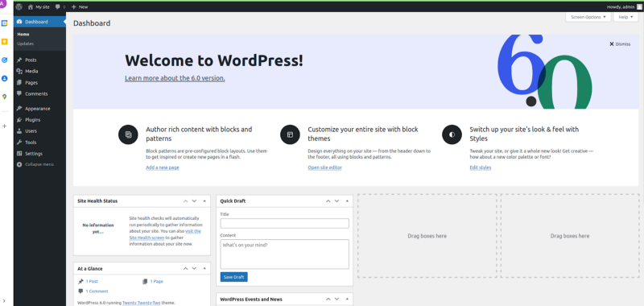The height and width of the screenshot is (306, 644).
Task: Click the Twenty Twenty-Two theme link
Action: (x=141, y=303)
